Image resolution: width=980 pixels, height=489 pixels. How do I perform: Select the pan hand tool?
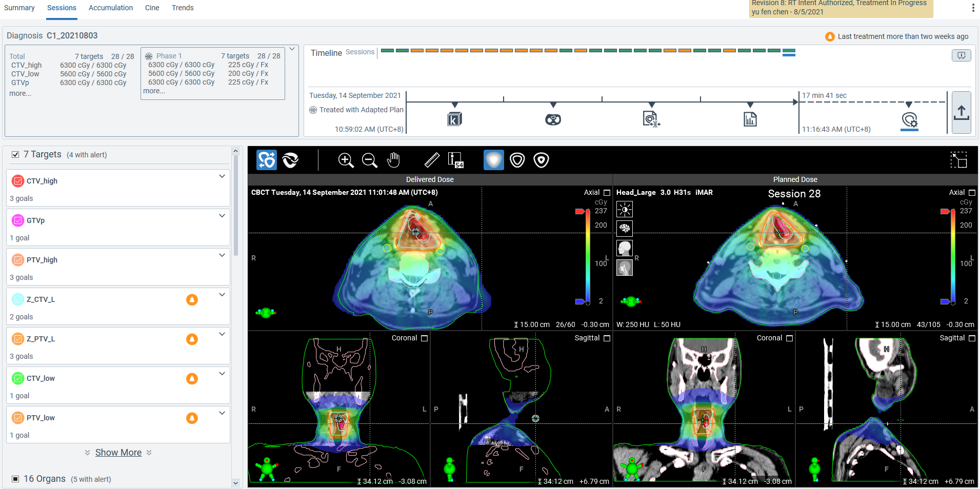click(393, 160)
